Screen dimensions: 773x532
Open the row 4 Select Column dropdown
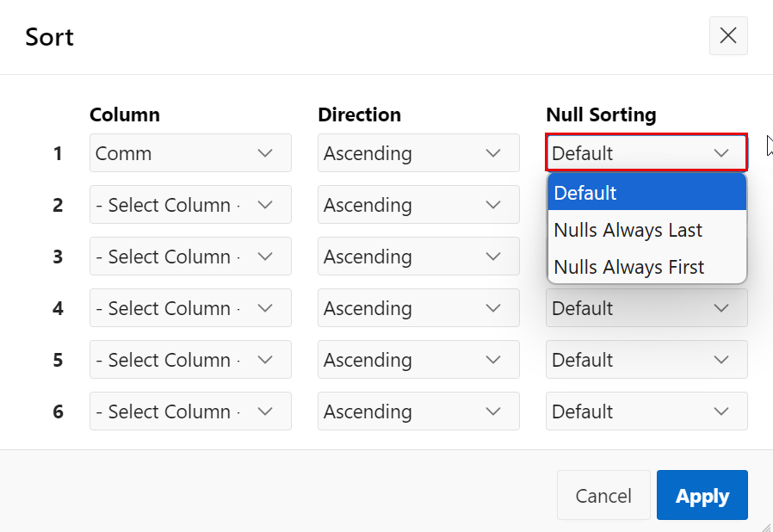coord(190,308)
